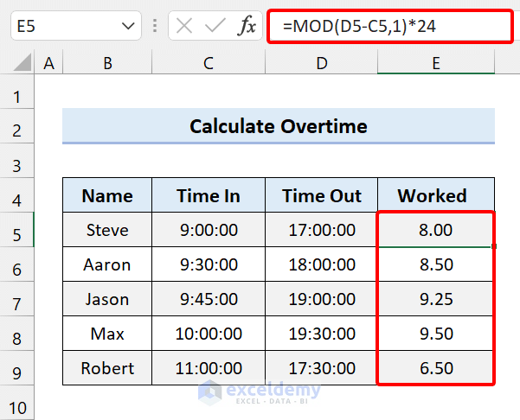Click the 'Time In' header cell

209,195
